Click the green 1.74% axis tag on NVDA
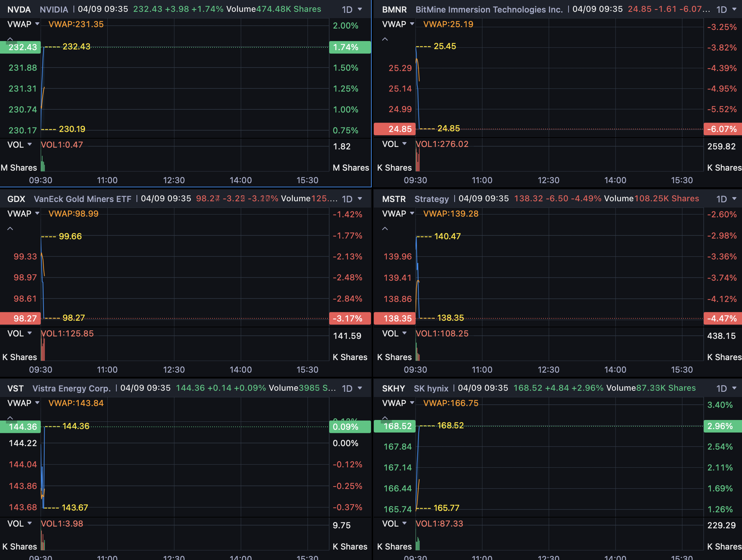 click(x=350, y=47)
